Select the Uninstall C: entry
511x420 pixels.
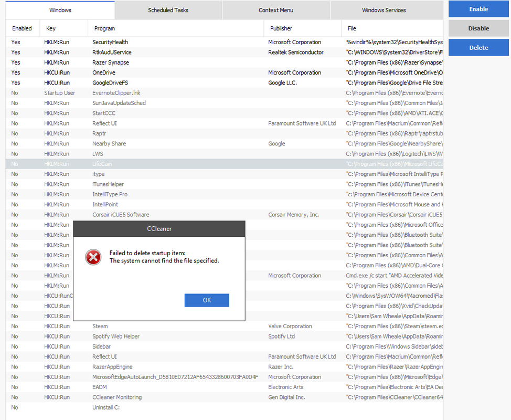pyautogui.click(x=224, y=407)
